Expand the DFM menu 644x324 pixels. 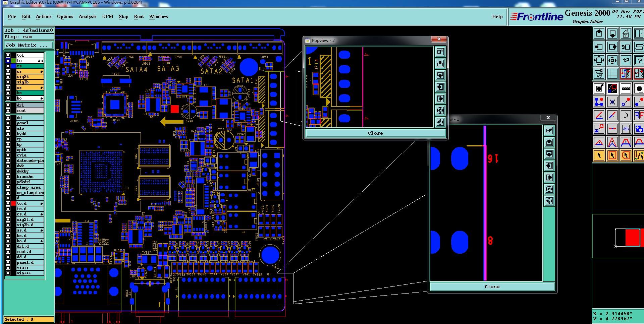[x=107, y=16]
